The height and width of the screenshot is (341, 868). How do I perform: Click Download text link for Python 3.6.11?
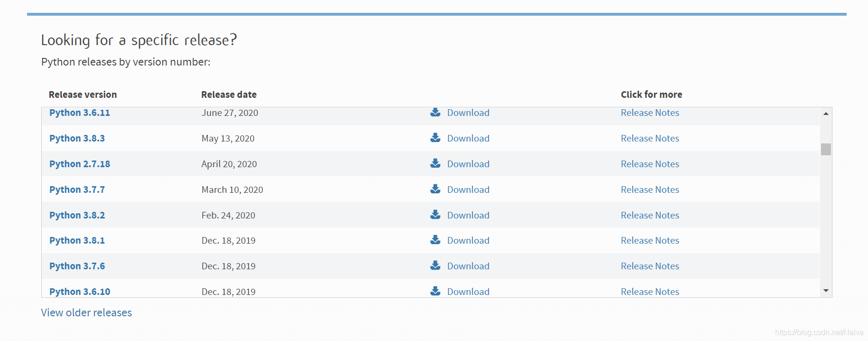tap(468, 113)
